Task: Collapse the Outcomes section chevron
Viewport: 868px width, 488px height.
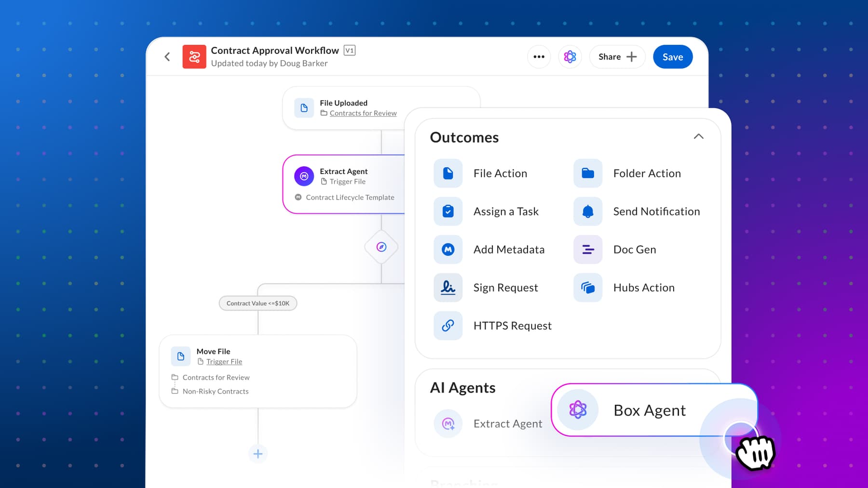Action: (x=698, y=137)
